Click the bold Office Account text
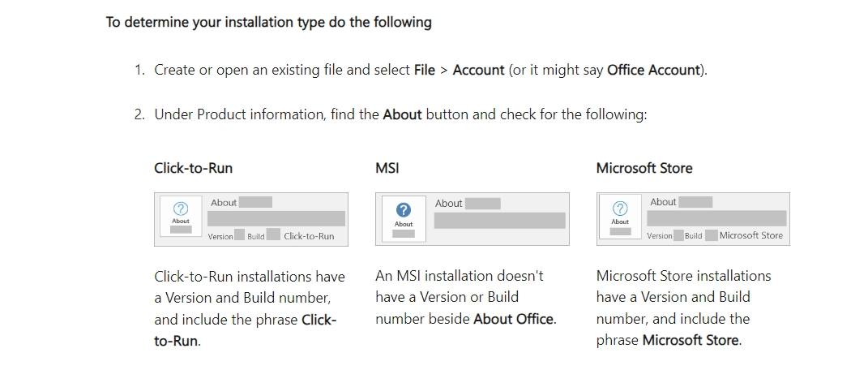This screenshot has height=370, width=868. tap(652, 70)
